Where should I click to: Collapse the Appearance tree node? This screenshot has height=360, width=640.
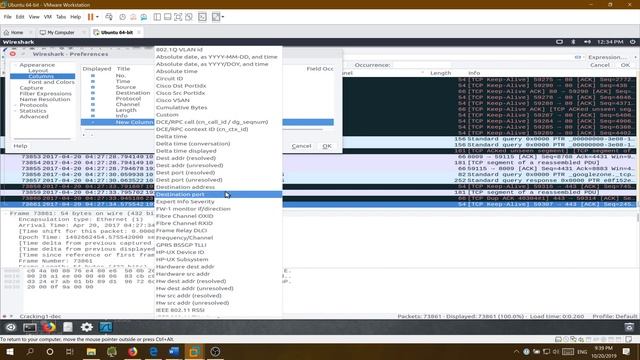tap(15, 65)
